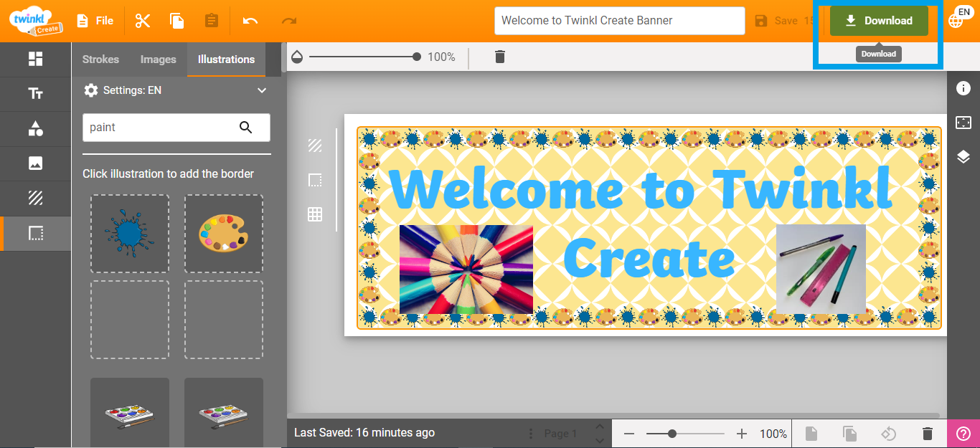Click the delete trash icon above the canvas
The width and height of the screenshot is (980, 448).
pyautogui.click(x=499, y=57)
